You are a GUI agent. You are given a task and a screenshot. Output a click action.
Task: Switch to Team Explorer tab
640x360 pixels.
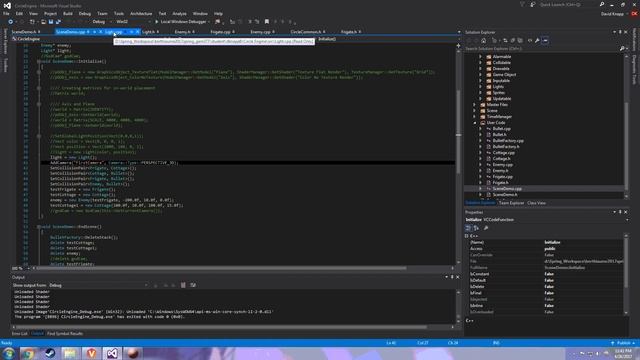[x=511, y=203]
